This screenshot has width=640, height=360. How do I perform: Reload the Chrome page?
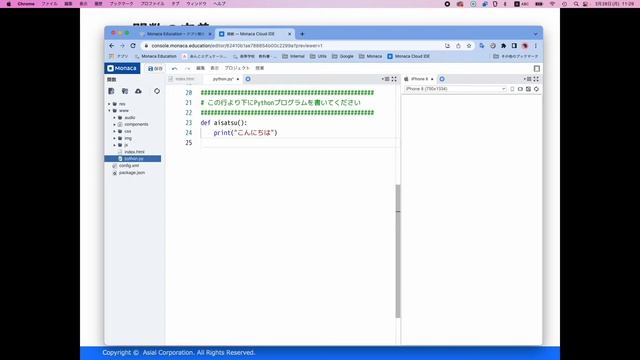[133, 46]
